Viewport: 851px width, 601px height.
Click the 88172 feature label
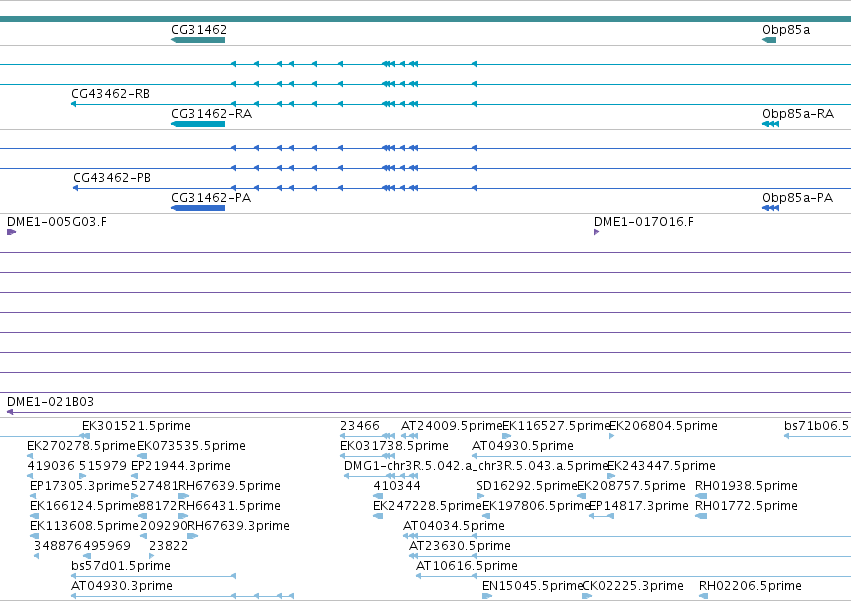(158, 506)
